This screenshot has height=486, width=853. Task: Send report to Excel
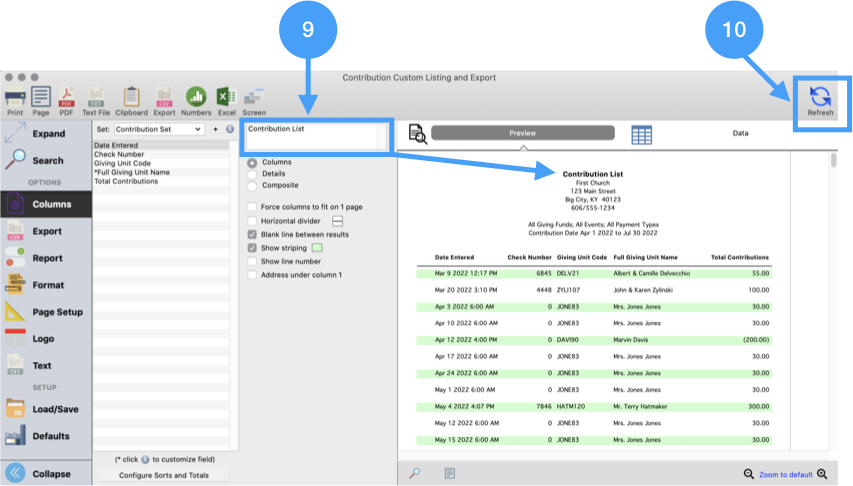tap(227, 98)
